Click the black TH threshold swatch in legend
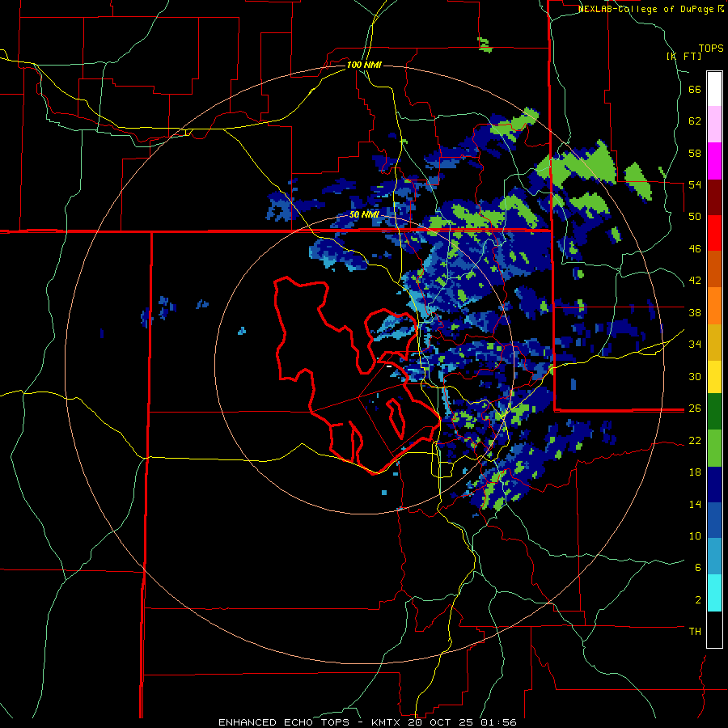This screenshot has width=728, height=728. coord(714,629)
